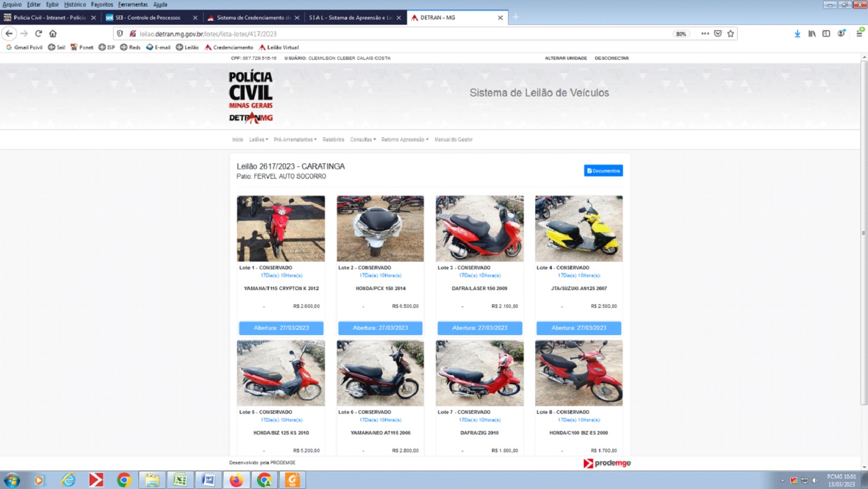Open Lote 2 Honda PCX thumbnail

pyautogui.click(x=380, y=229)
